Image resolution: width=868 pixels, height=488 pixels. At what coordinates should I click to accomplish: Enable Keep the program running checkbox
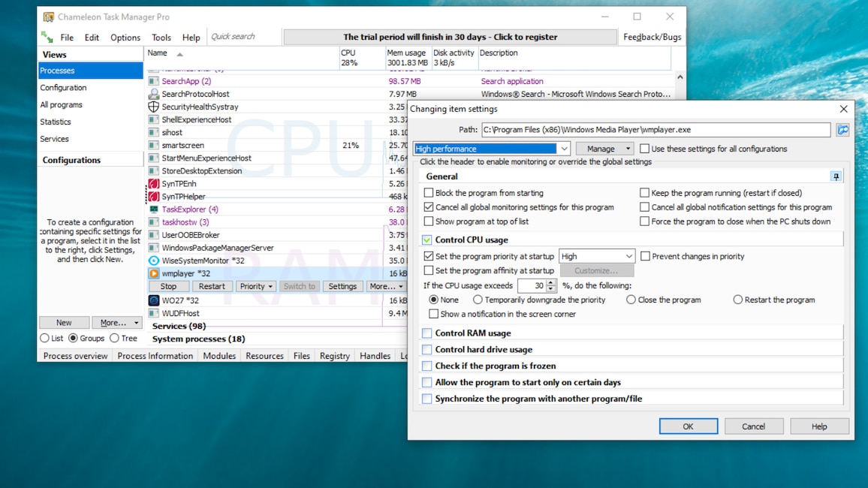click(x=644, y=193)
